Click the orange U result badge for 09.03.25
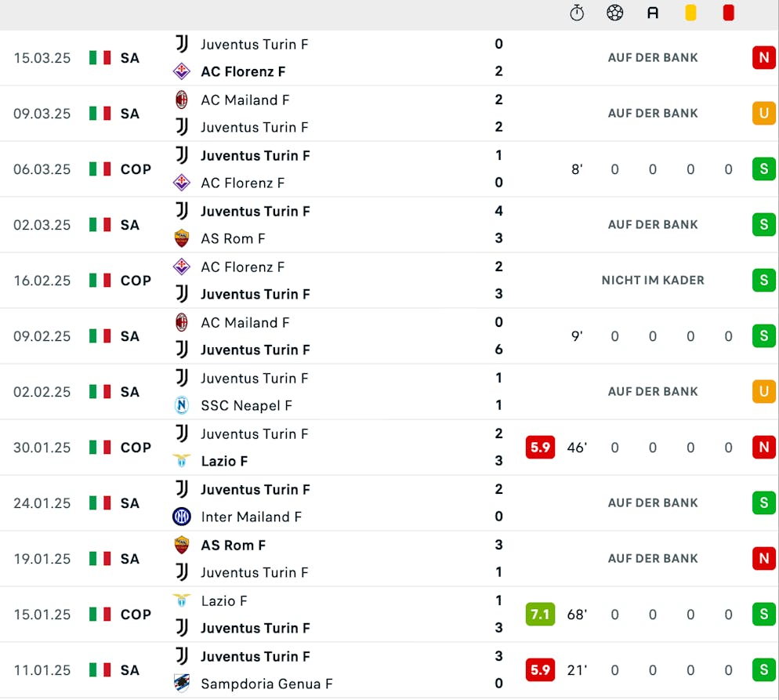This screenshot has height=700, width=779. coord(764,114)
